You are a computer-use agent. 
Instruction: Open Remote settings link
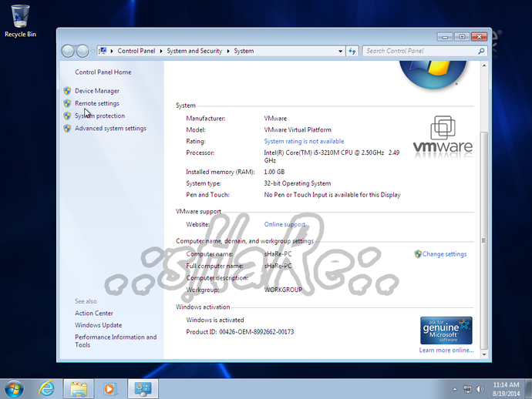pos(97,103)
